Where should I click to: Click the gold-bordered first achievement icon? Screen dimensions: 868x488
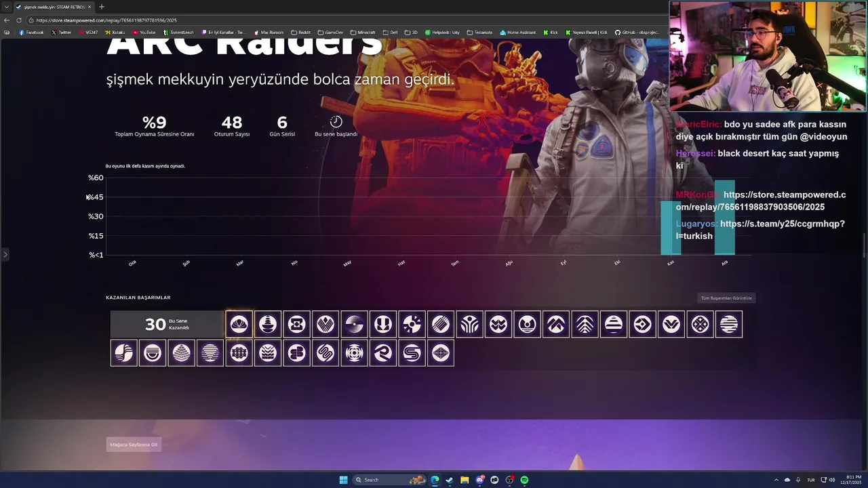tap(239, 324)
